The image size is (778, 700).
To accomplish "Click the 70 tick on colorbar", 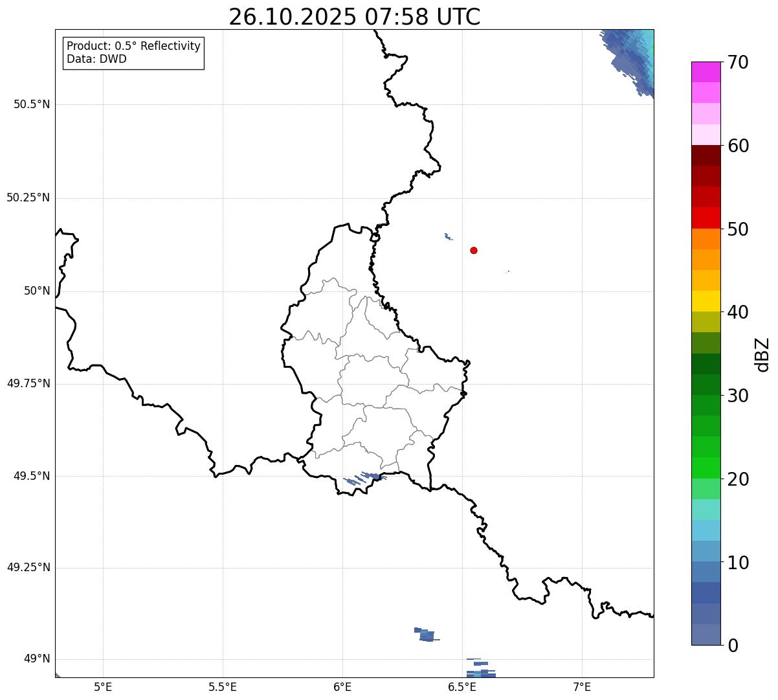I will coord(738,62).
